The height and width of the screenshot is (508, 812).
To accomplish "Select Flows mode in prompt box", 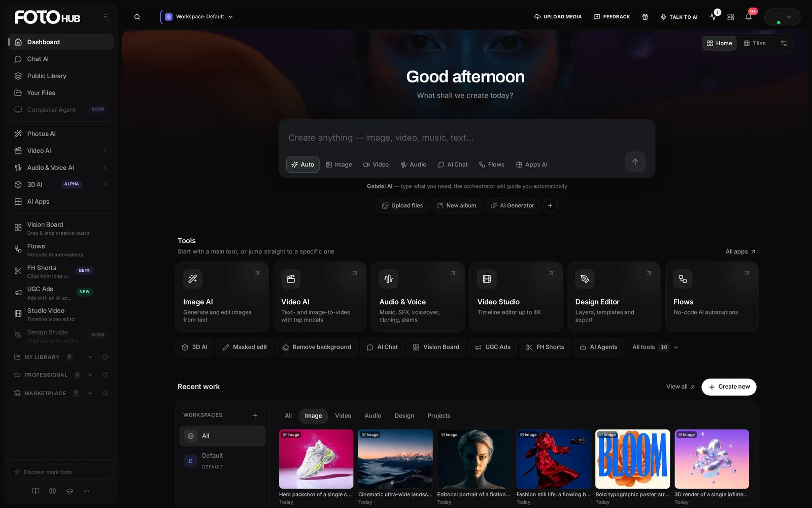I will click(492, 165).
